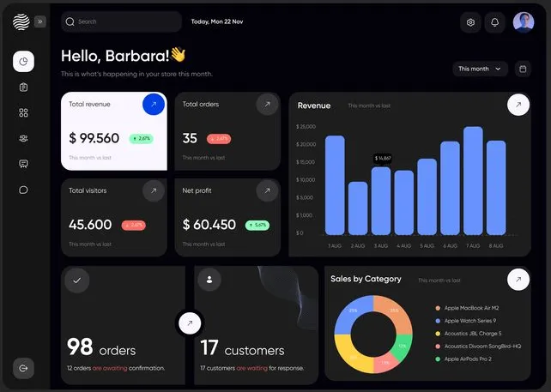
Task: Click the red percentage badge on Total visitors
Action: tap(134, 225)
